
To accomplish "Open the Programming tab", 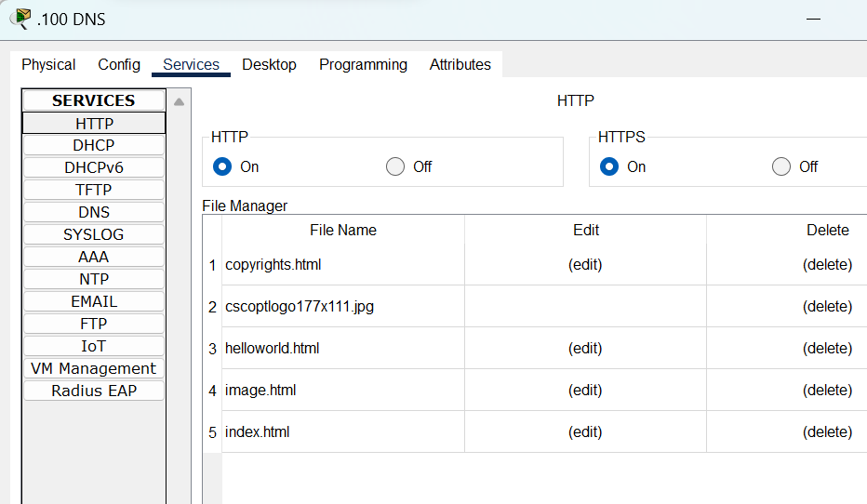I will pos(363,64).
